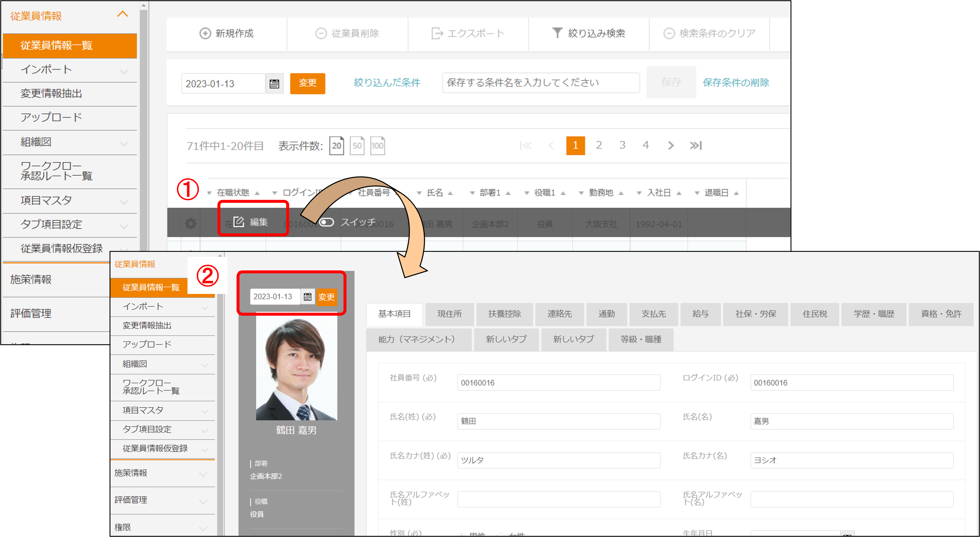Collapse the 従業員情報 sidebar section
This screenshot has width=980, height=537.
(x=123, y=14)
